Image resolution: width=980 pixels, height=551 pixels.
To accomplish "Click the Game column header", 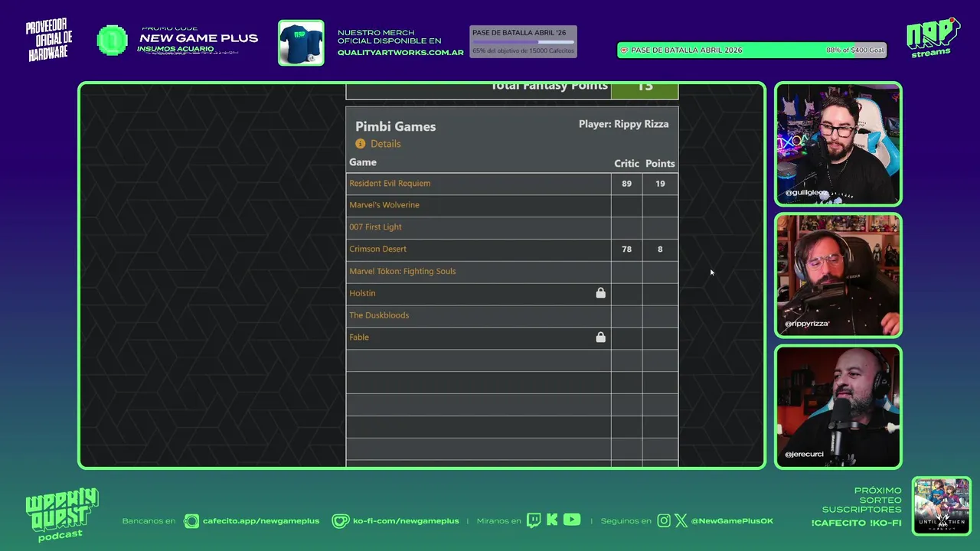I will pos(363,162).
